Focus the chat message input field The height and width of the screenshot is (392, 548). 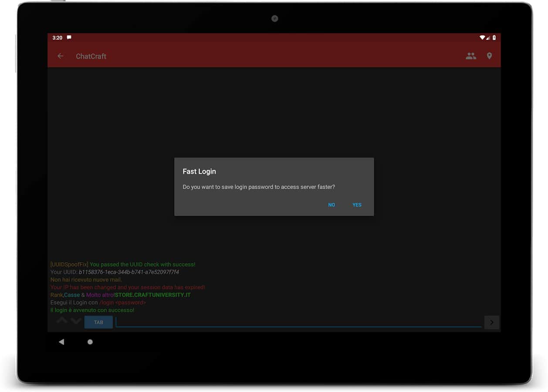coord(298,322)
